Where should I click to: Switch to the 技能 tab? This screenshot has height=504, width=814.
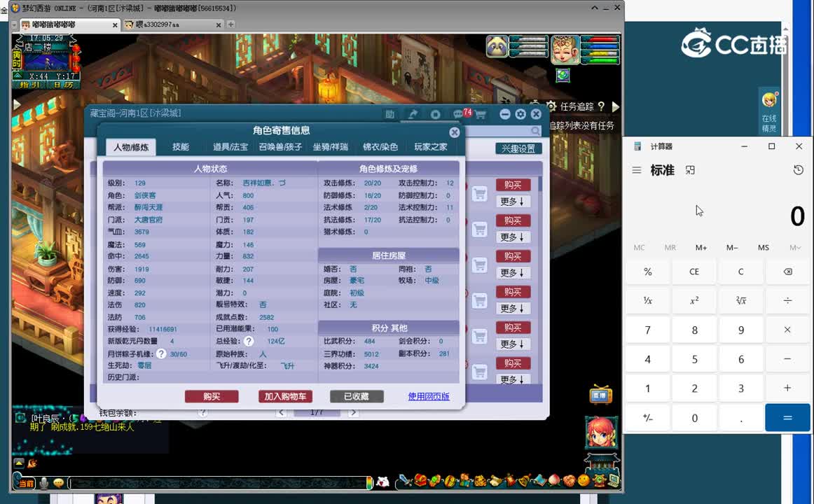(x=181, y=147)
